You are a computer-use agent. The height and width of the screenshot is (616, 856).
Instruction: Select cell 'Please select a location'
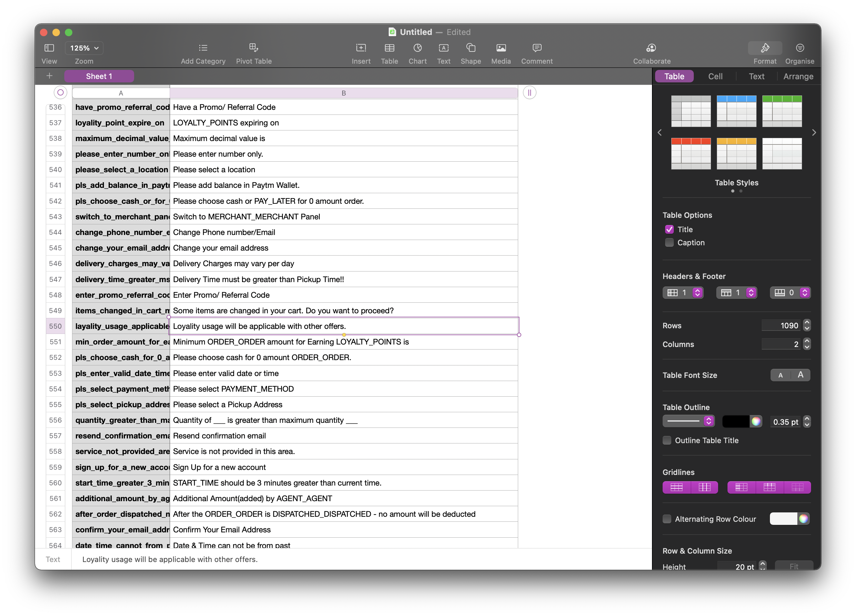pyautogui.click(x=343, y=169)
